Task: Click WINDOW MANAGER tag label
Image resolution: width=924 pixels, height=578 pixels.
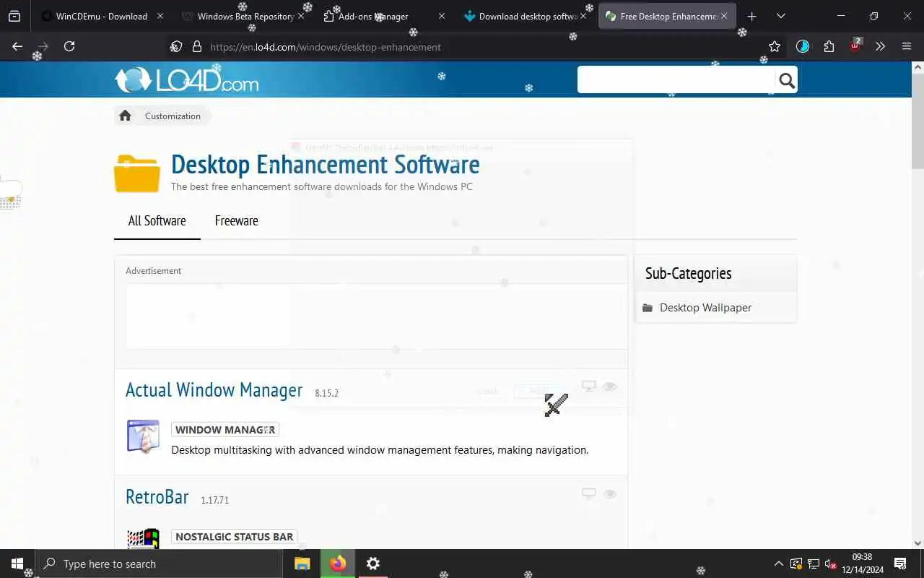Action: pyautogui.click(x=225, y=429)
